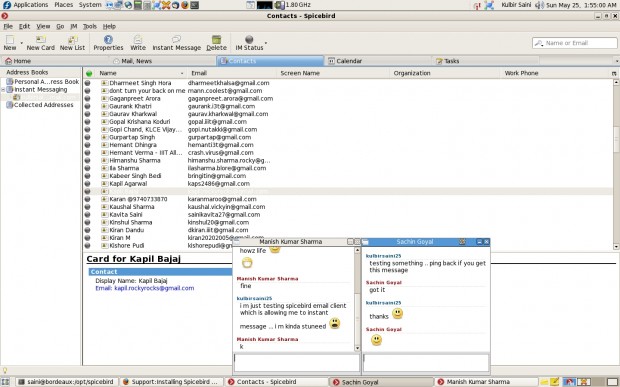Select the contact row Kinshul Sharma
The width and height of the screenshot is (620, 387).
point(348,223)
